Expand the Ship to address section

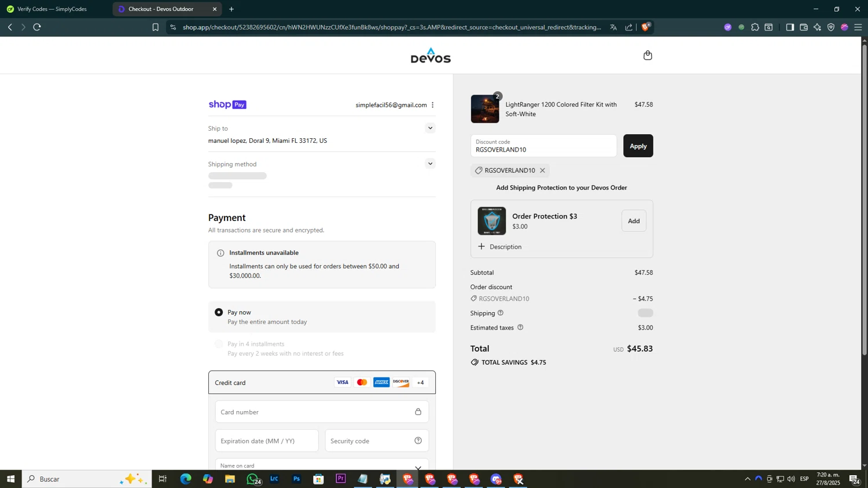(x=430, y=128)
